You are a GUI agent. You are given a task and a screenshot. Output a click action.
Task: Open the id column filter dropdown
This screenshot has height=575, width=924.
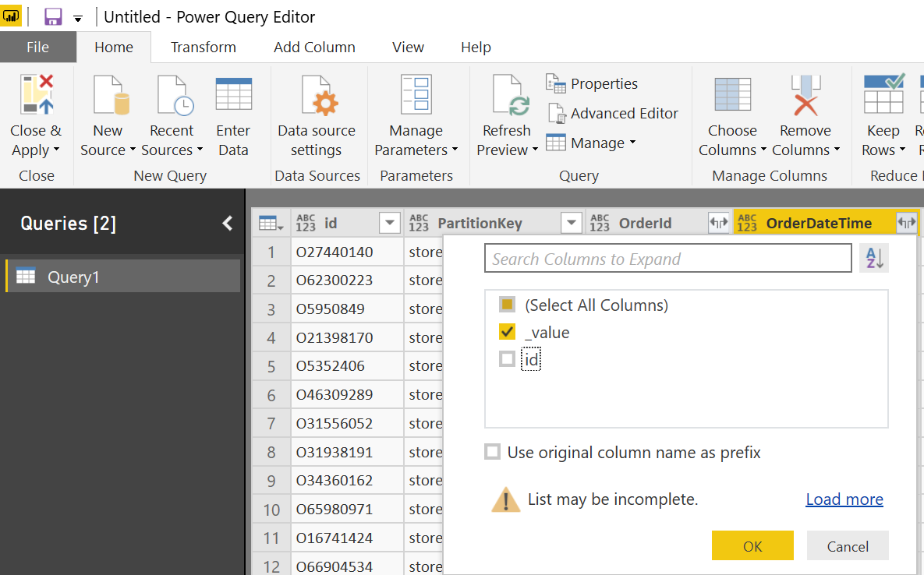click(x=390, y=223)
